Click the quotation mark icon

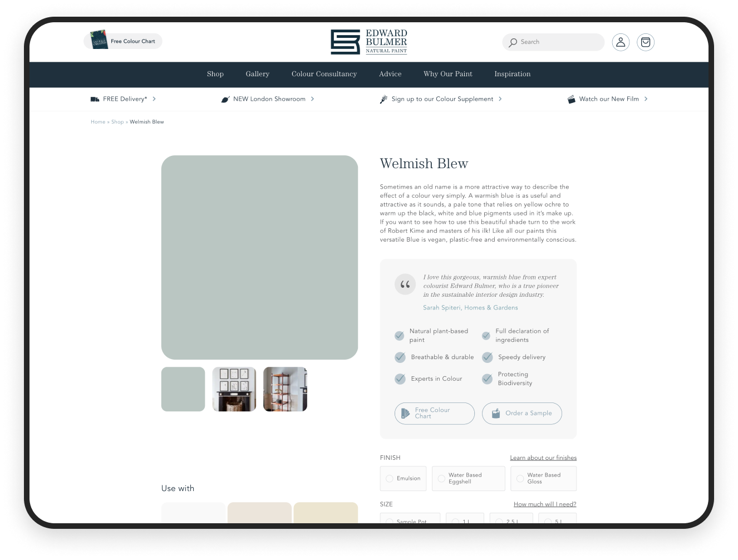pos(405,284)
